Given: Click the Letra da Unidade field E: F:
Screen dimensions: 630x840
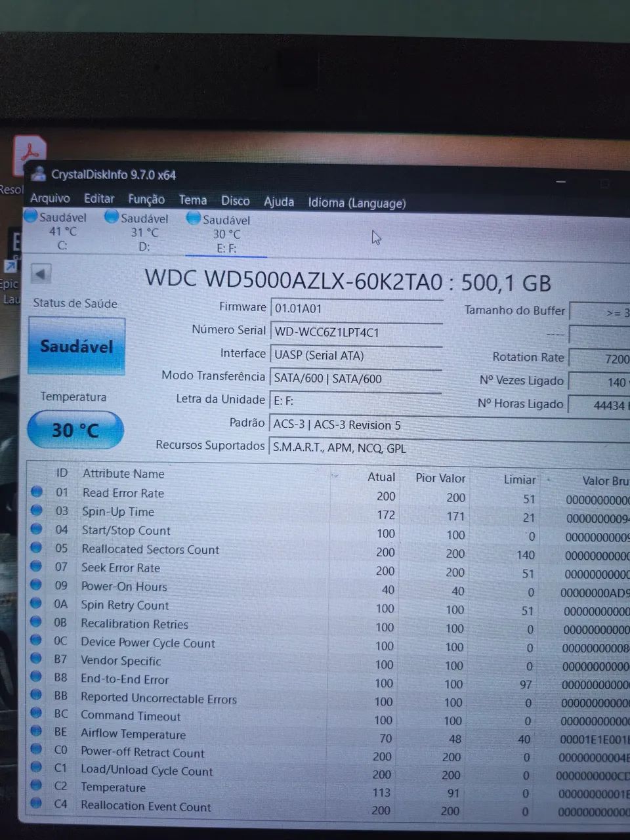Looking at the screenshot, I should [356, 400].
